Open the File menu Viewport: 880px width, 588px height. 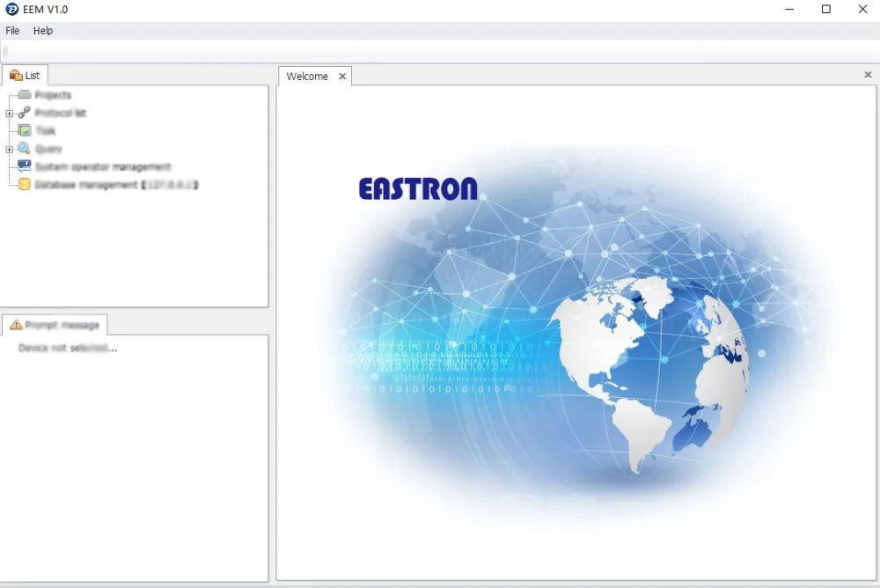(x=12, y=31)
